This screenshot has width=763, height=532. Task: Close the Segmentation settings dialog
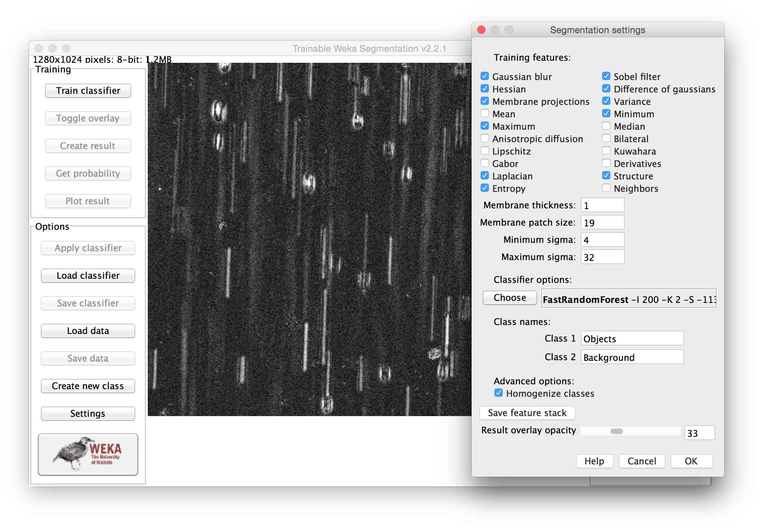[x=481, y=30]
